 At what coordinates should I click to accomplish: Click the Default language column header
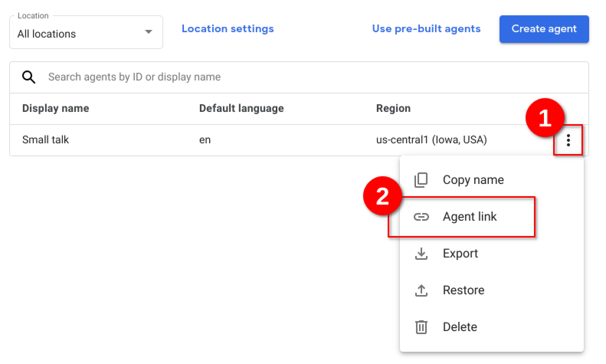coord(241,108)
